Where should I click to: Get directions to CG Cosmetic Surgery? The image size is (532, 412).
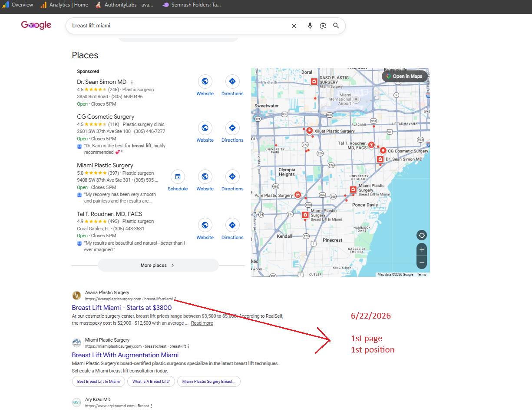[x=232, y=128]
